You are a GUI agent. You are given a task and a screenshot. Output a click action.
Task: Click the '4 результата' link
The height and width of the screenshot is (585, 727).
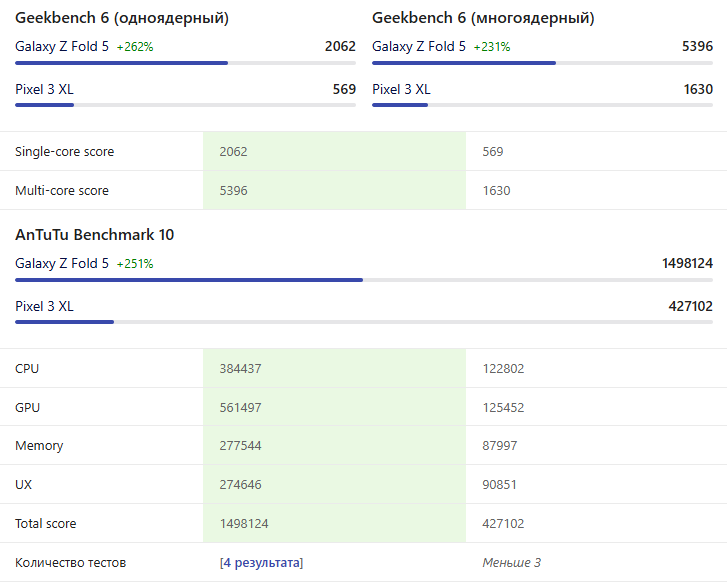[x=261, y=563]
